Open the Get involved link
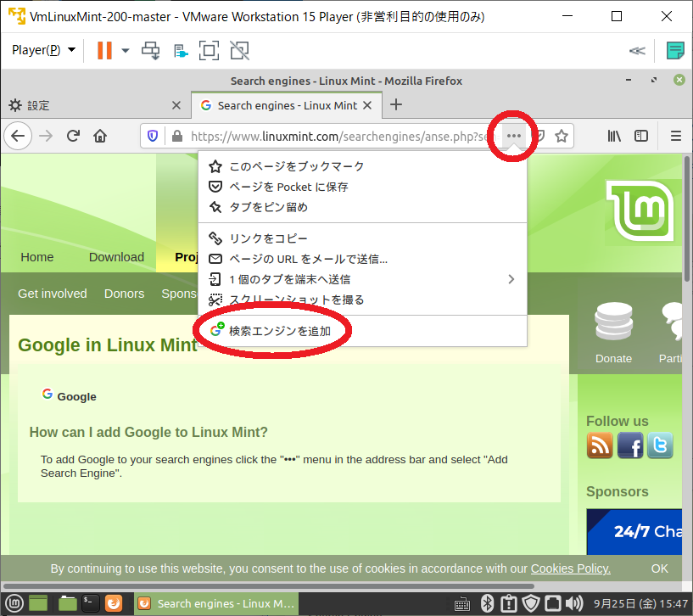Viewport: 693px width, 616px height. tap(52, 294)
